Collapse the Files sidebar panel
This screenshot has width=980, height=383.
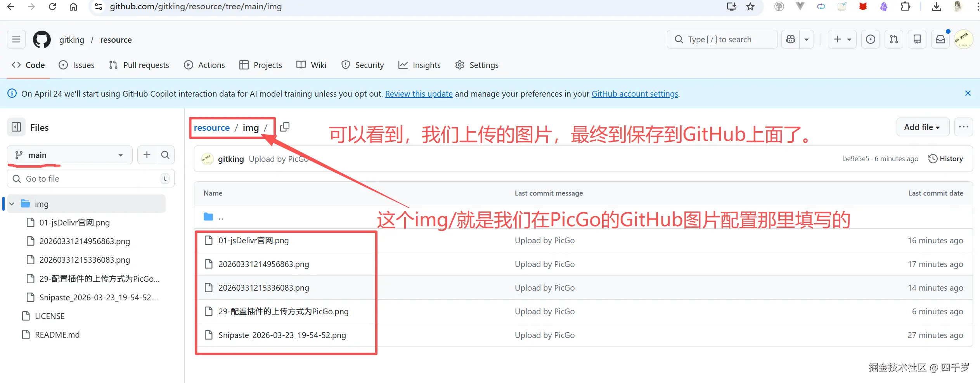[x=16, y=127]
